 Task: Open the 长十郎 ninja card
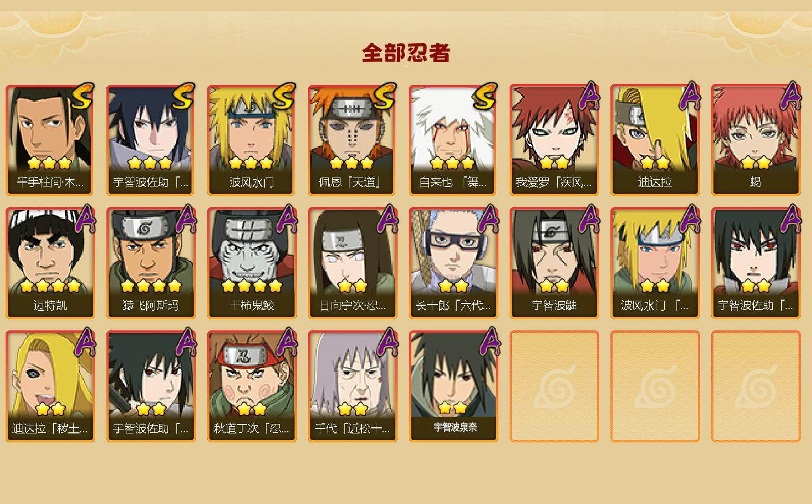click(x=454, y=263)
